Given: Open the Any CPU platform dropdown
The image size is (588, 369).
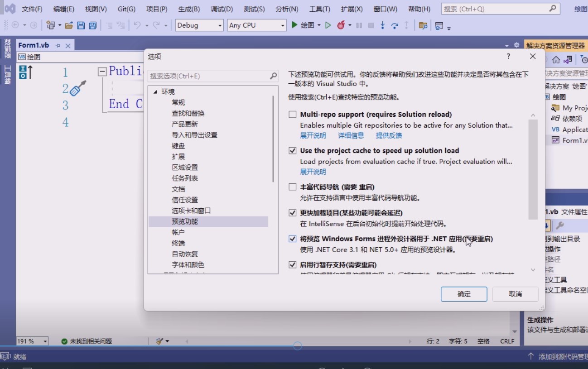Looking at the screenshot, I should 257,25.
